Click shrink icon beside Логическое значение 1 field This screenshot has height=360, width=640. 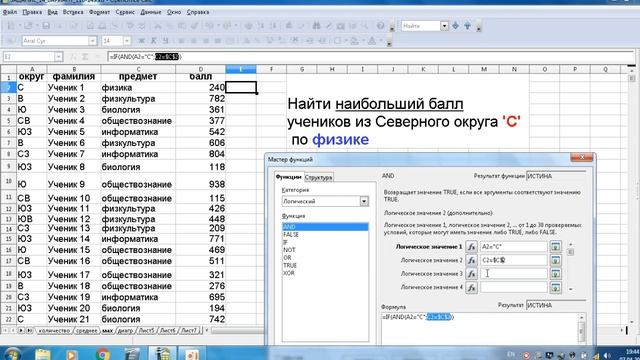556,247
